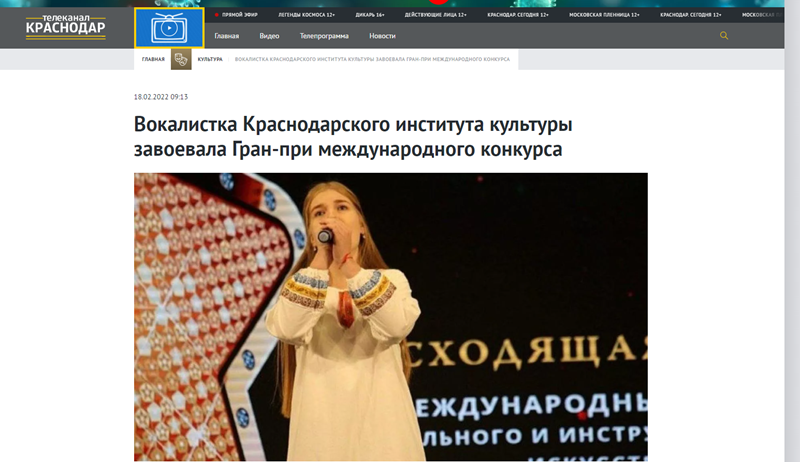Image resolution: width=800 pixels, height=462 pixels.
Task: Open the singer article photo
Action: (x=391, y=317)
